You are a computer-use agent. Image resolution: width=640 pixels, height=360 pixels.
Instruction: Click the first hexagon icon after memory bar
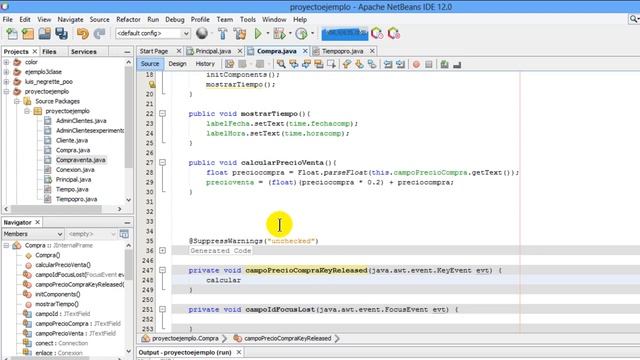[377, 33]
